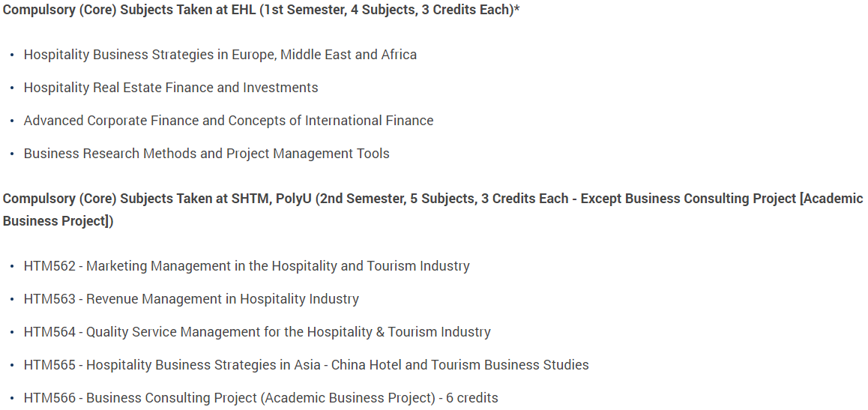Click the bullet before HTM566
This screenshot has height=410, width=868.
(12, 398)
